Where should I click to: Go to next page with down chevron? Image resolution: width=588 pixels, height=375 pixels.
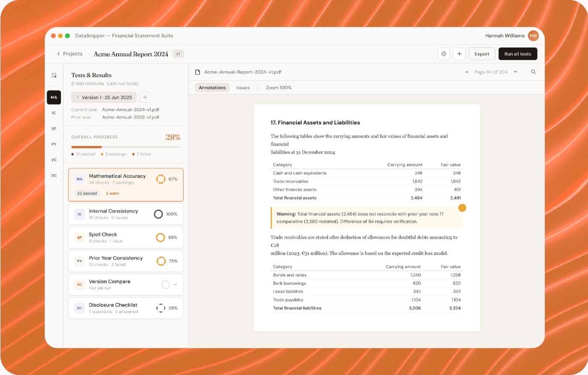point(515,72)
